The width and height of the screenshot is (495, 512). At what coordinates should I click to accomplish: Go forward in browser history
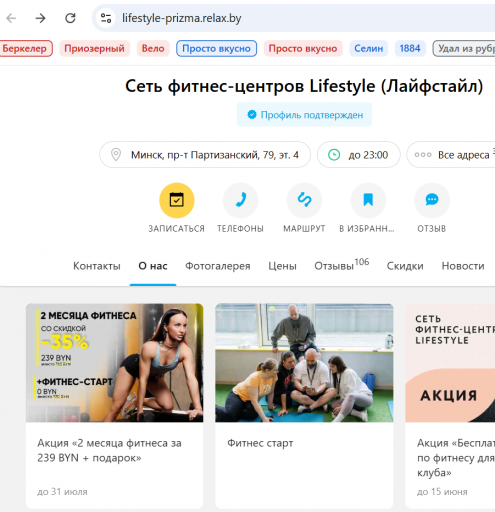click(40, 18)
